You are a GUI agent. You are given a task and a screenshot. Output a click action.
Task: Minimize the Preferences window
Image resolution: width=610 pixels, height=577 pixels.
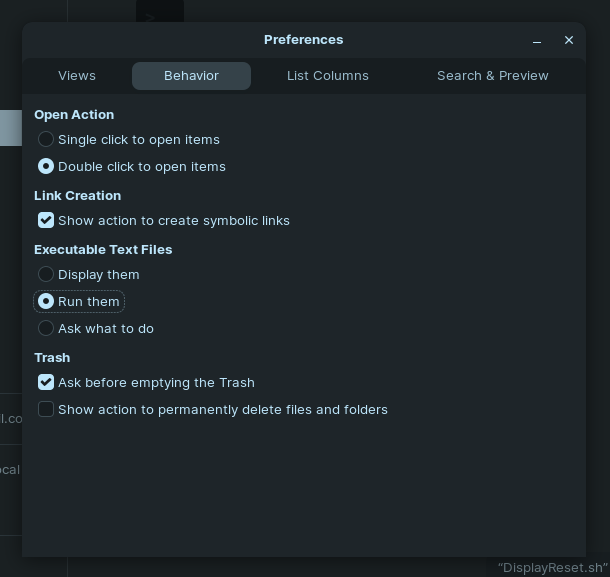pos(537,41)
